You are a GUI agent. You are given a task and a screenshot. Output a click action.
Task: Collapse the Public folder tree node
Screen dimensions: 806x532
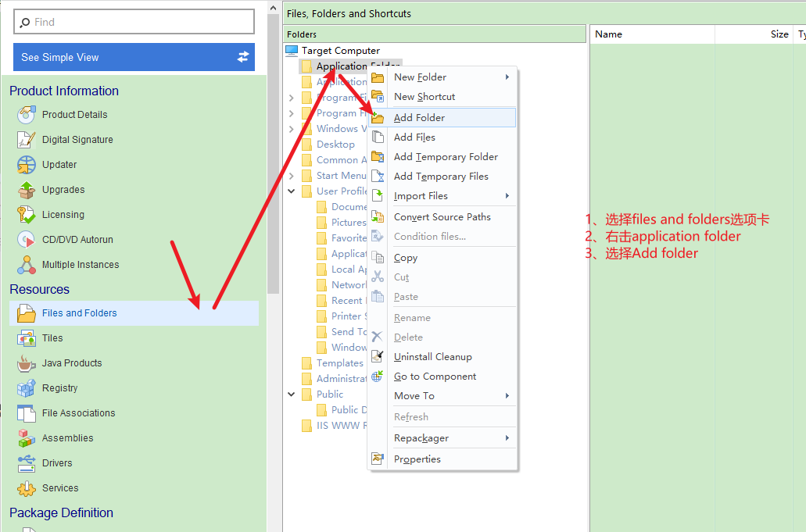(292, 395)
